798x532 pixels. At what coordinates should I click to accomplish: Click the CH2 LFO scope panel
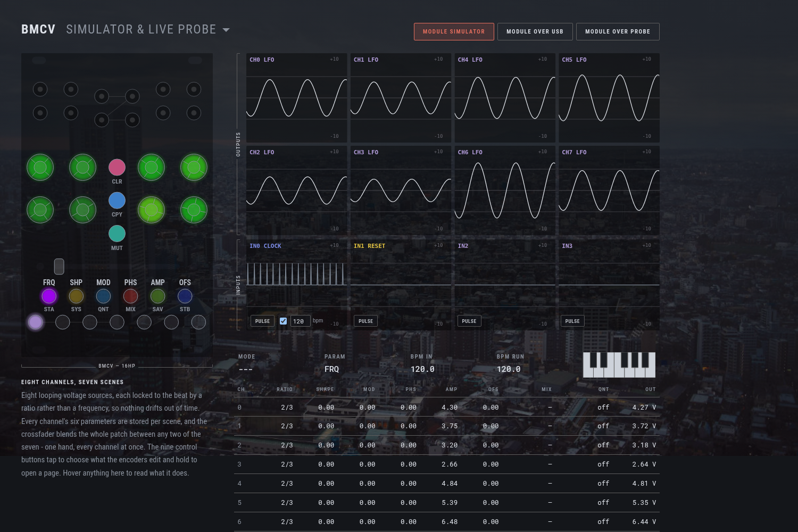pos(296,190)
